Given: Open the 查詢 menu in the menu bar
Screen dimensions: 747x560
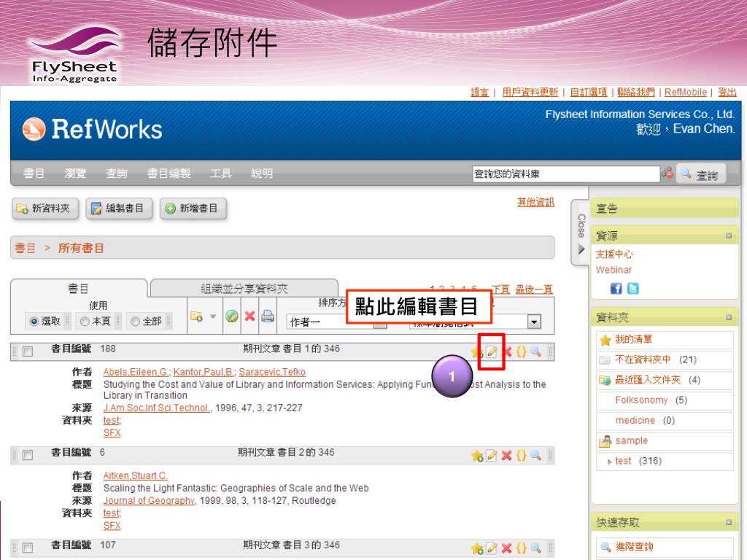Looking at the screenshot, I should click(116, 174).
